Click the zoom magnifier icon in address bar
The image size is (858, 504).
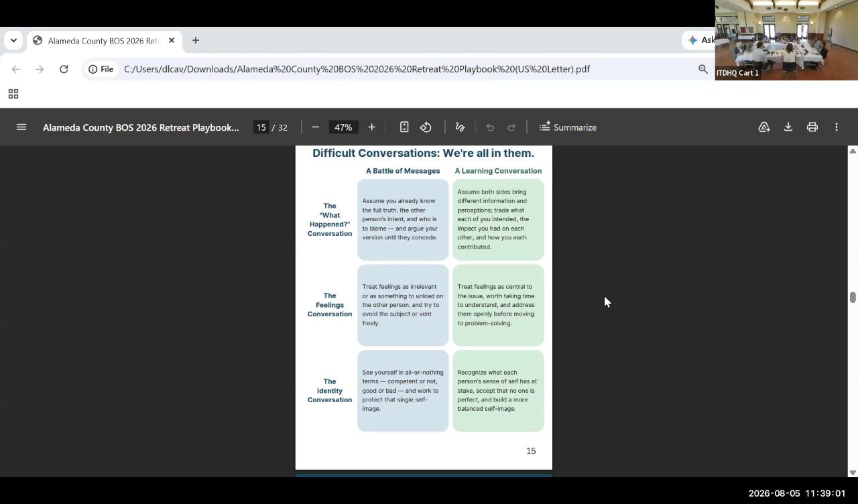point(702,69)
